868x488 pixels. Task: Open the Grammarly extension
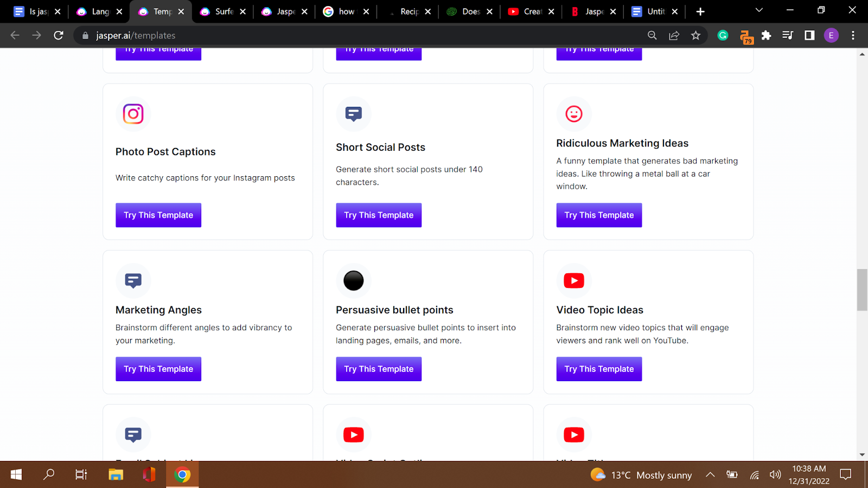(x=723, y=35)
